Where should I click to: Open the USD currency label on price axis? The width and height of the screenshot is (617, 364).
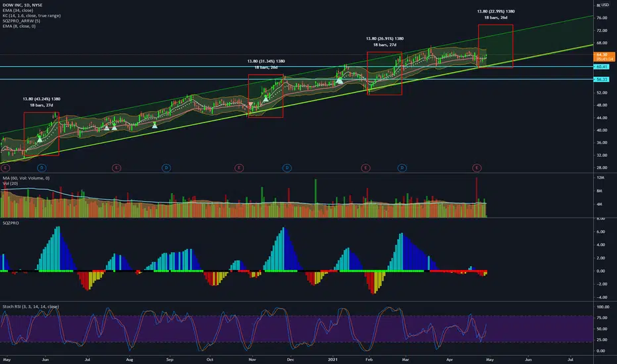click(x=604, y=5)
